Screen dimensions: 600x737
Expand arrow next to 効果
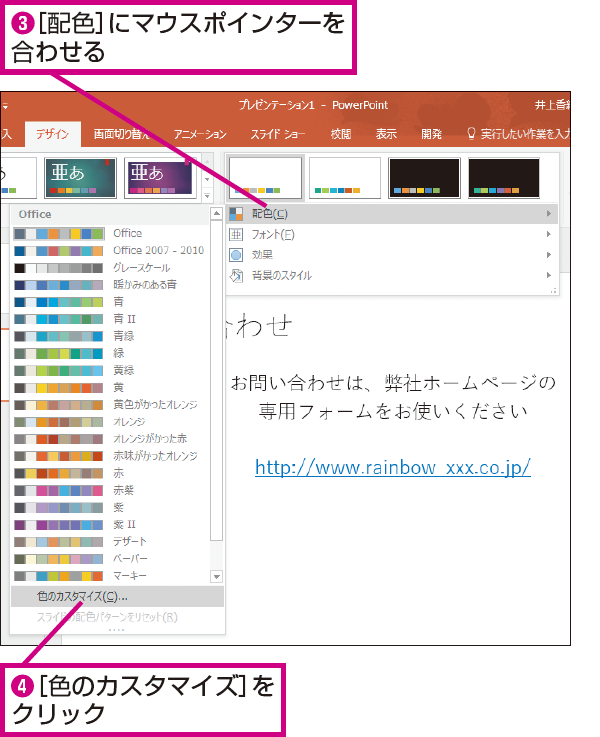pyautogui.click(x=548, y=255)
